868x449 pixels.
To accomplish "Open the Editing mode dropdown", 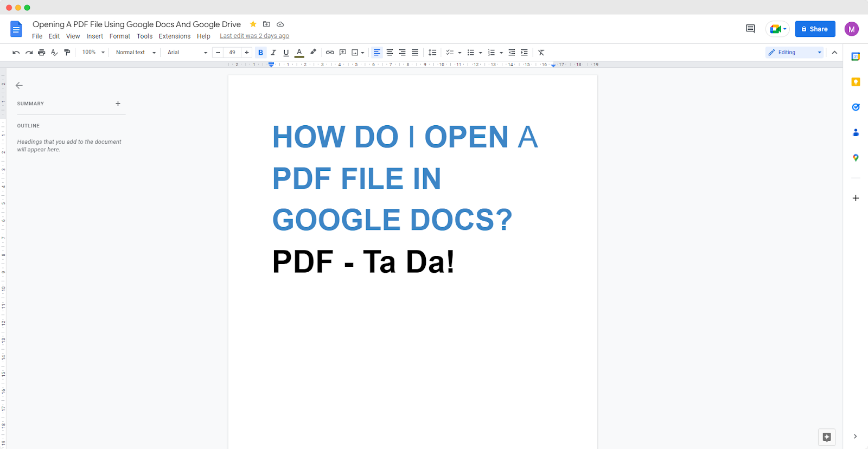I will (x=795, y=53).
